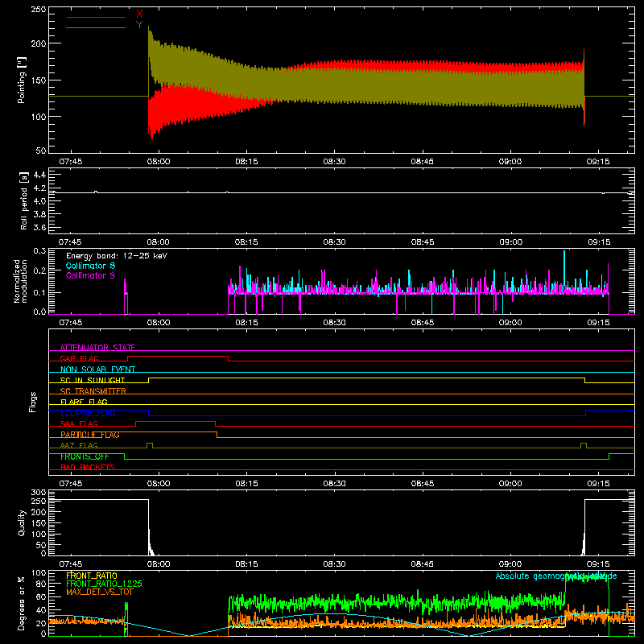Click the 300 value on the Quality axis

tap(39, 492)
